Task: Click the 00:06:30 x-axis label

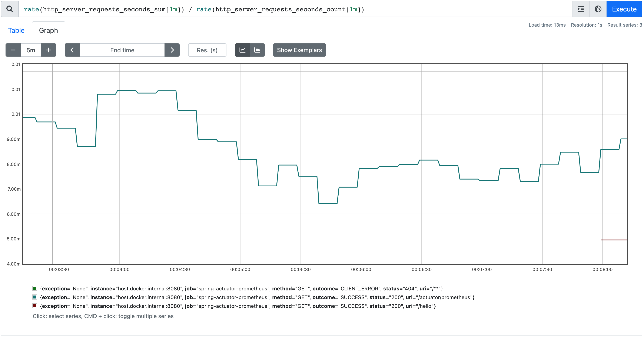Action: (422, 270)
